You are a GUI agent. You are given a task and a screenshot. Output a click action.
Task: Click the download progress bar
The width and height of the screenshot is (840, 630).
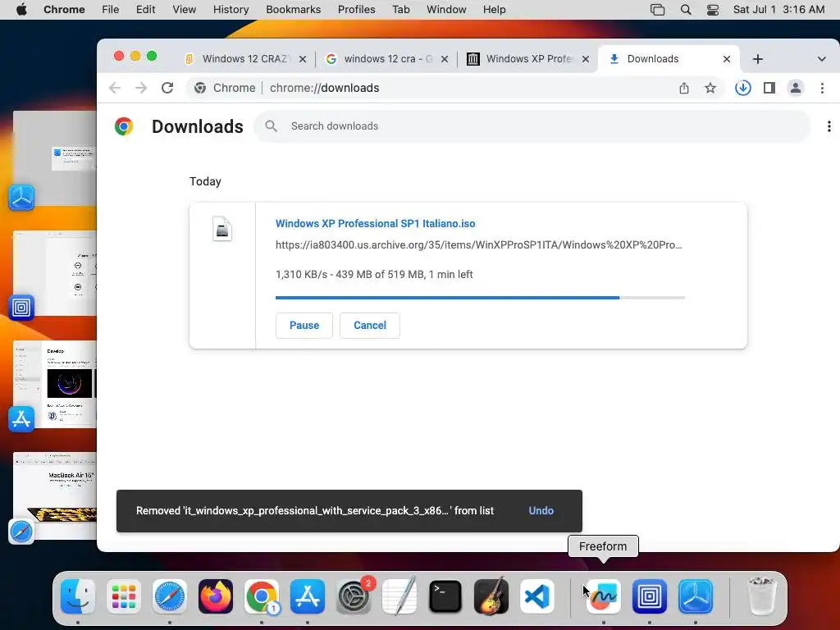480,297
